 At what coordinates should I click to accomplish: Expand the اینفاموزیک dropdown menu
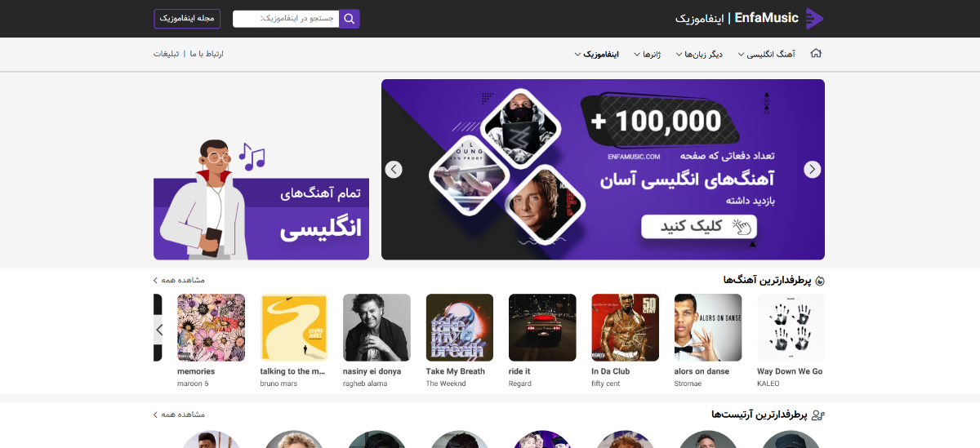click(x=596, y=55)
